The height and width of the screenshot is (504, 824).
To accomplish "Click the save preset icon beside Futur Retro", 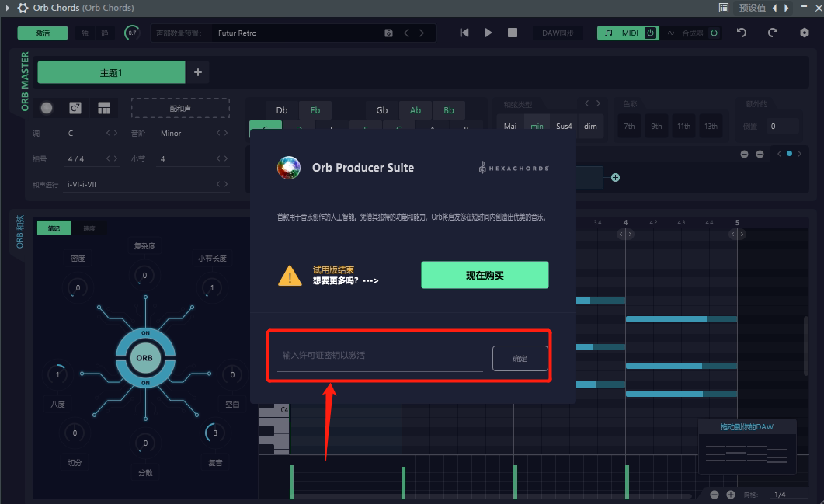I will click(388, 33).
